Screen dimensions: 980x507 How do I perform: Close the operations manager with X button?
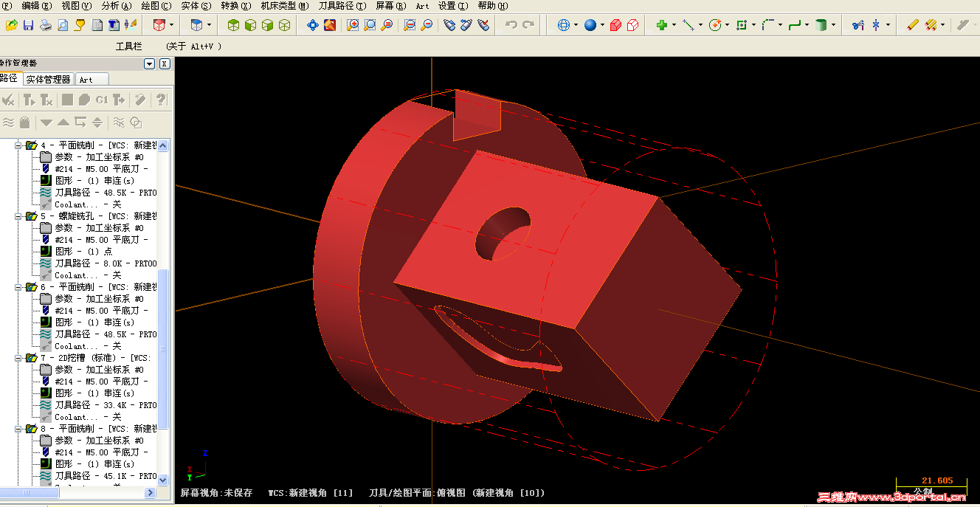(165, 64)
